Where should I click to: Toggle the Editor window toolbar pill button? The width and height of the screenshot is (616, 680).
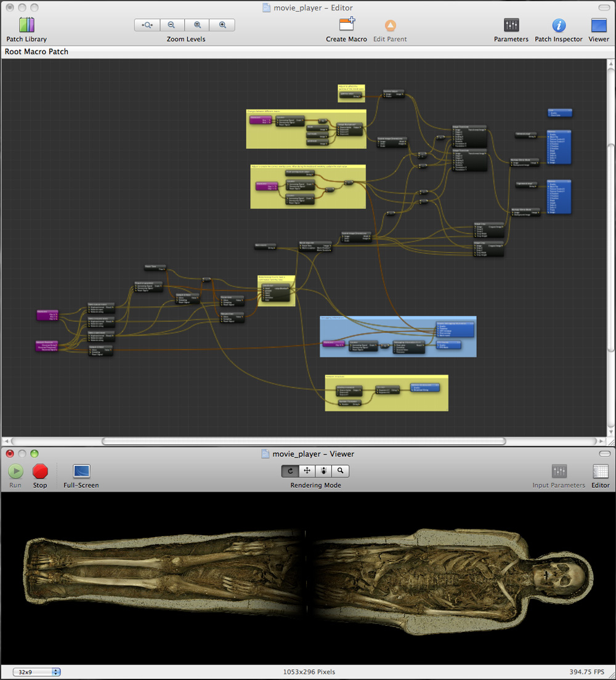pyautogui.click(x=604, y=7)
